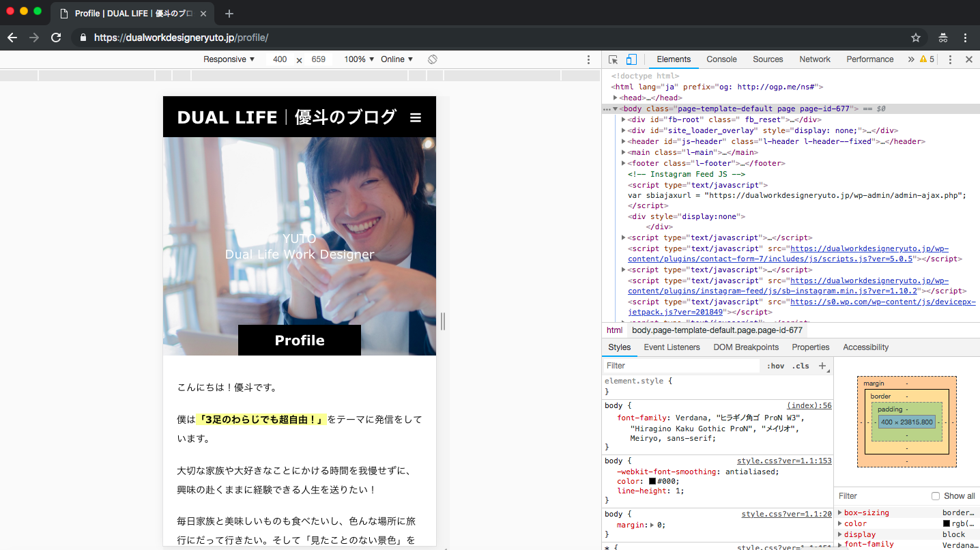The width and height of the screenshot is (980, 550).
Task: Expand the main.l-main node
Action: click(x=623, y=153)
